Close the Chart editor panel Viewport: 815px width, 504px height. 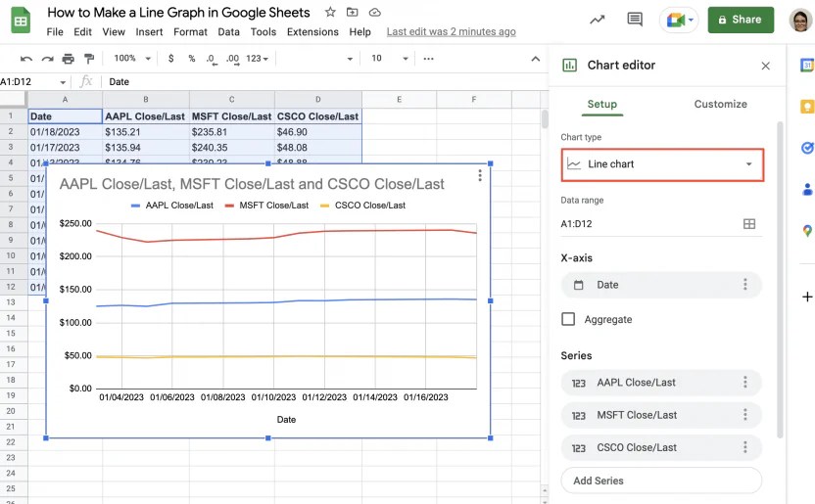pyautogui.click(x=765, y=66)
